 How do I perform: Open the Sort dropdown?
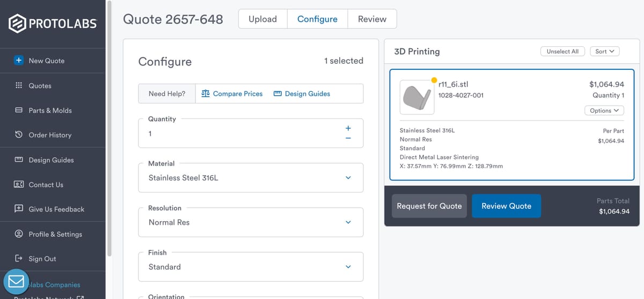pyautogui.click(x=605, y=51)
